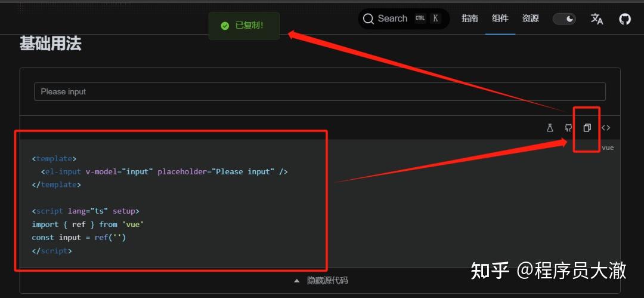Copy code using the copy icon
The image size is (644, 298).
click(587, 128)
